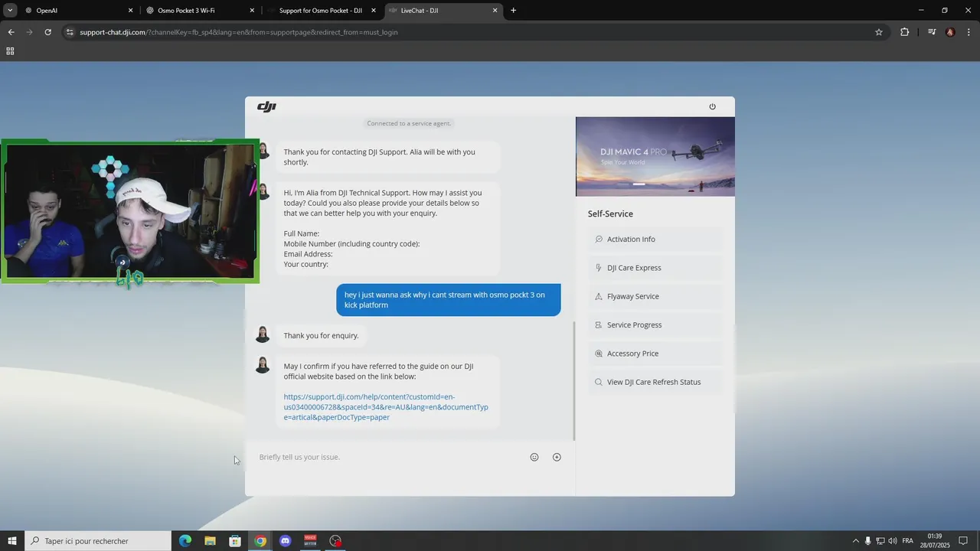Select the LiveChat - DJI tab
Screen dimensions: 980x551
pyautogui.click(x=443, y=11)
